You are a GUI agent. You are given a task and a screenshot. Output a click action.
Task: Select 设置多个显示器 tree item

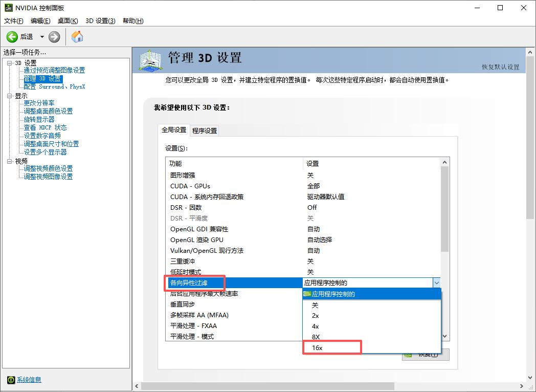point(45,152)
